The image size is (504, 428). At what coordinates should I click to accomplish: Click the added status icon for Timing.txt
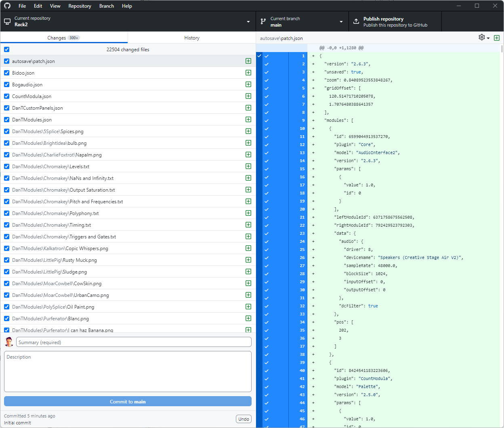pyautogui.click(x=248, y=225)
